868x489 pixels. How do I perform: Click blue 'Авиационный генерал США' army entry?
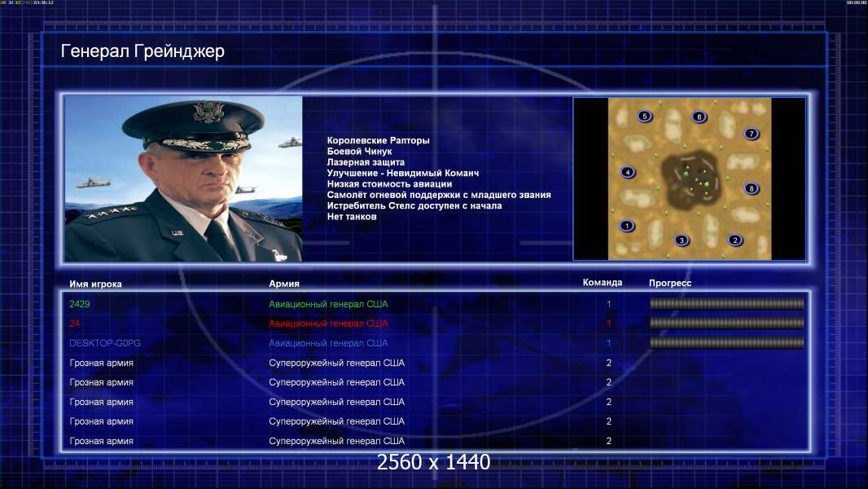click(328, 343)
